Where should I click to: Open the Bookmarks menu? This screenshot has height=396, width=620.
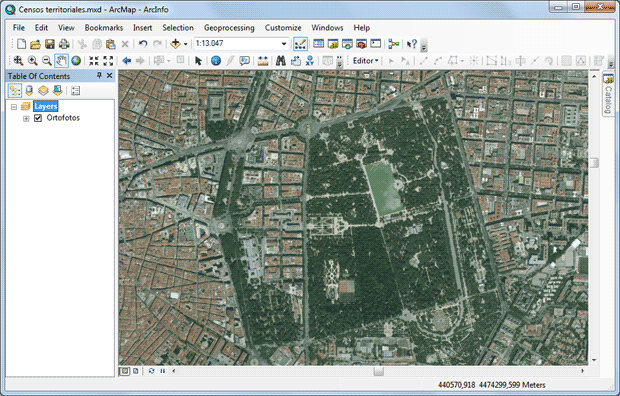(x=104, y=28)
